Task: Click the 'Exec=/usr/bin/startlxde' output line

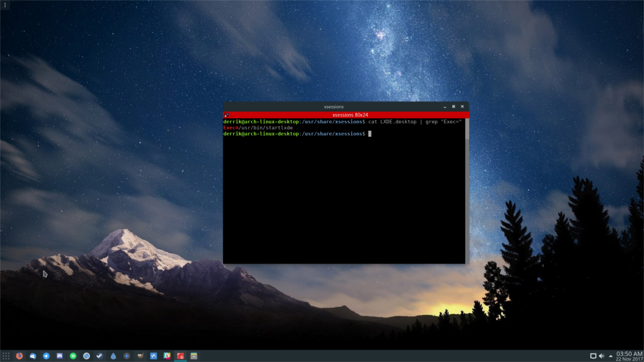Action: click(258, 128)
